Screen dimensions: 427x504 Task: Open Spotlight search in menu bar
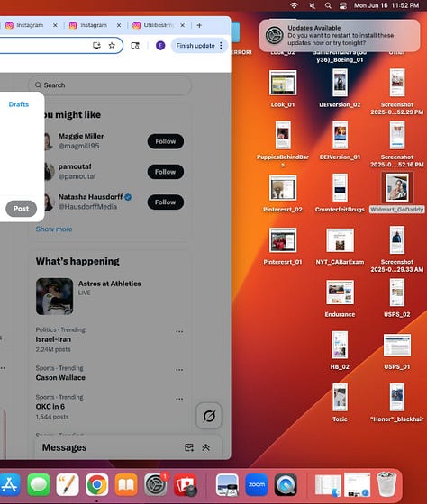[x=328, y=5]
